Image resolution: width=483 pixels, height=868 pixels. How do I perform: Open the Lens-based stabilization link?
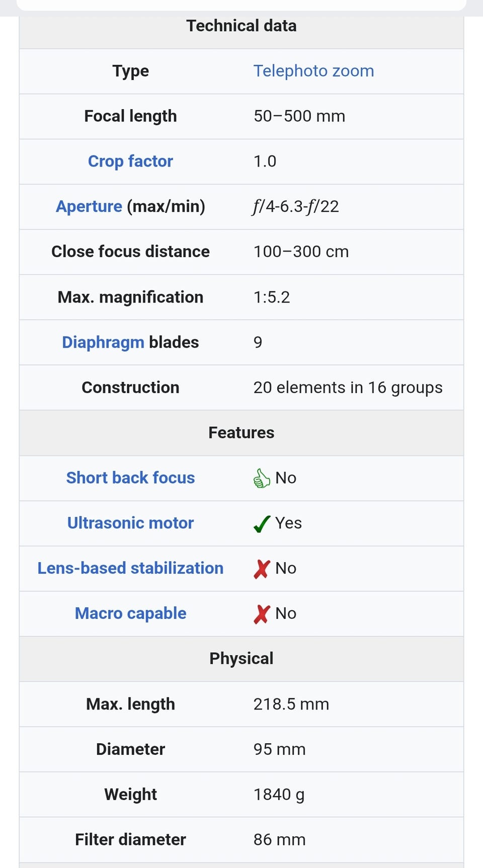pyautogui.click(x=130, y=568)
